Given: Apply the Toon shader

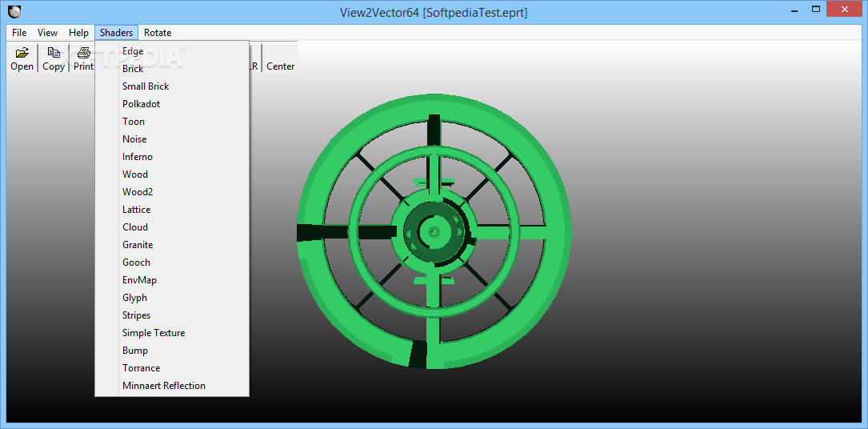Looking at the screenshot, I should point(172,122).
